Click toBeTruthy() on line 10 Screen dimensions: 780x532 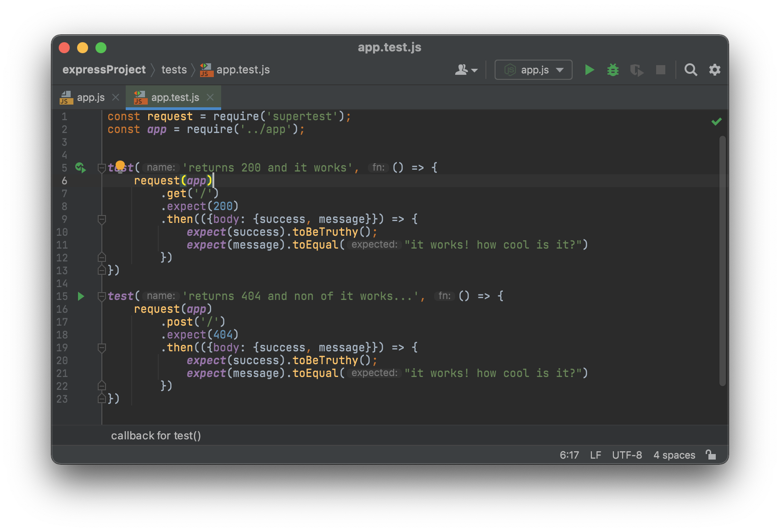point(331,232)
